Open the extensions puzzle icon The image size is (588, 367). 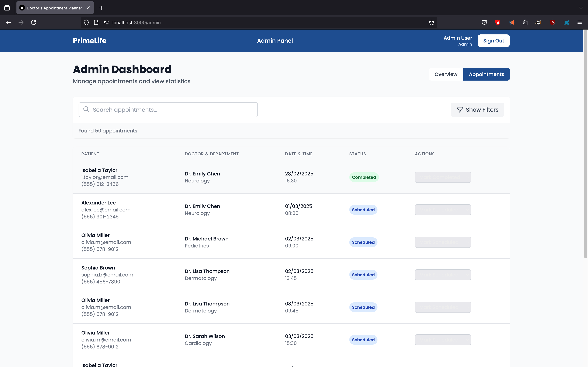pyautogui.click(x=525, y=23)
